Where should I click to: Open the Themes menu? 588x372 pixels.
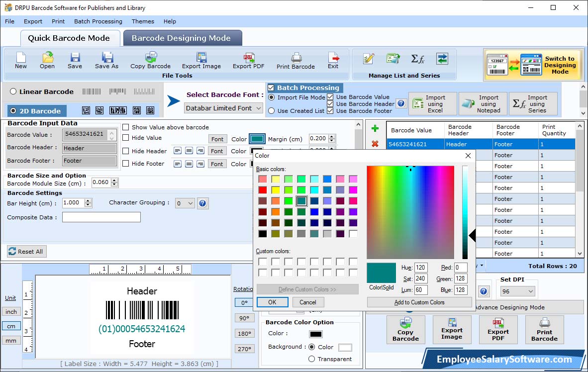click(x=143, y=21)
